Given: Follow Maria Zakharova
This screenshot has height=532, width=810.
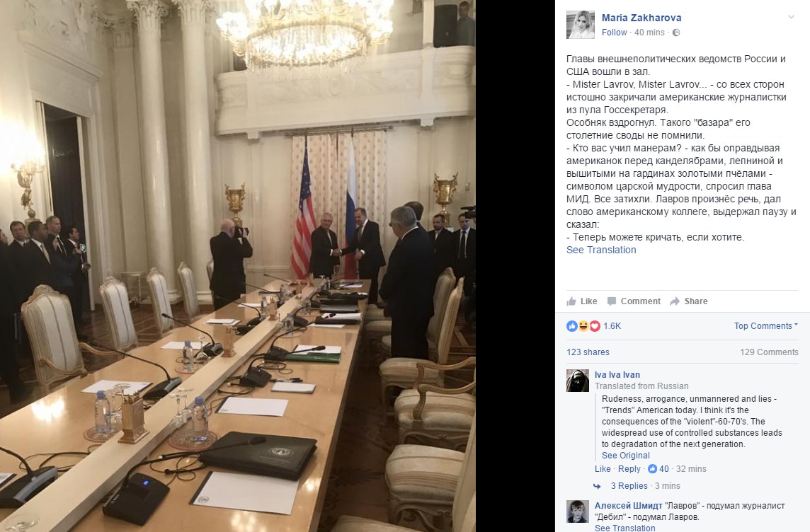Looking at the screenshot, I should 614,33.
